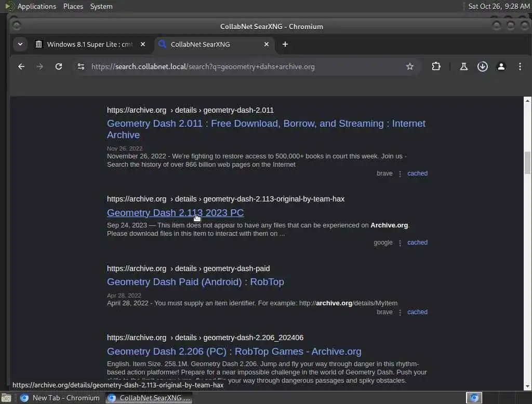This screenshot has width=532, height=404.
Task: Click the geometry-dash-2.206_202406 URL breadcrumb
Action: point(205,338)
